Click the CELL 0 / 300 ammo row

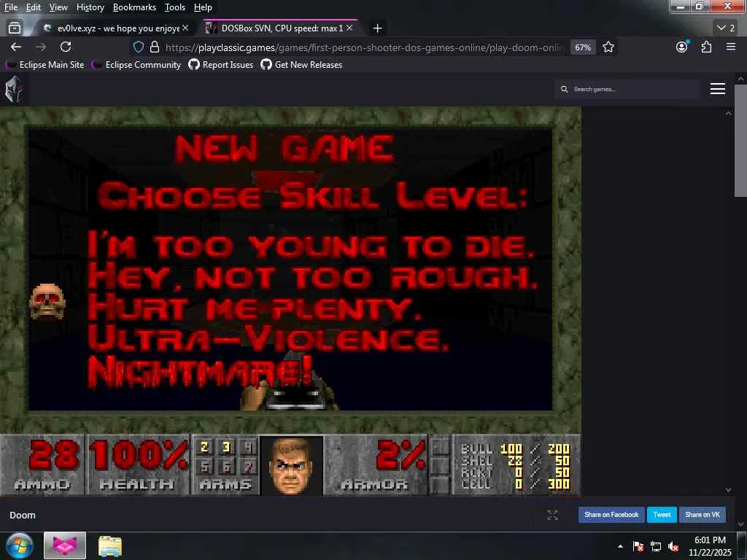tap(515, 484)
